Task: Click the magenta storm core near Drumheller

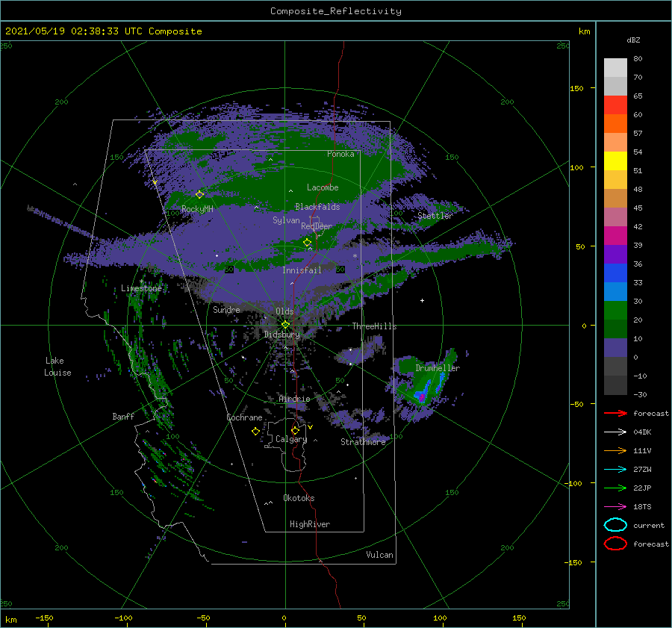Action: 422,398
